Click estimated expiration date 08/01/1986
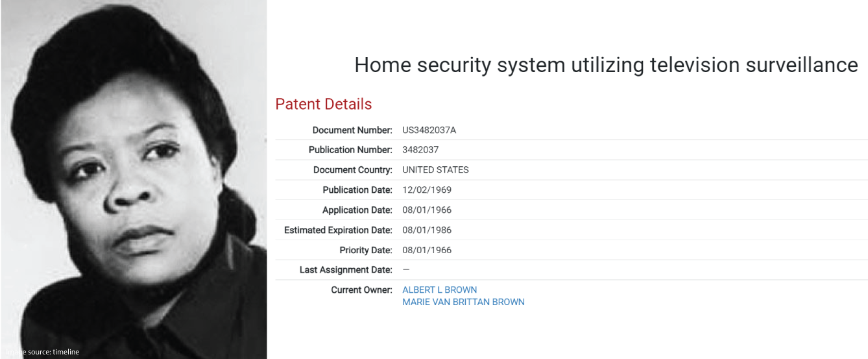The width and height of the screenshot is (868, 359). 427,230
